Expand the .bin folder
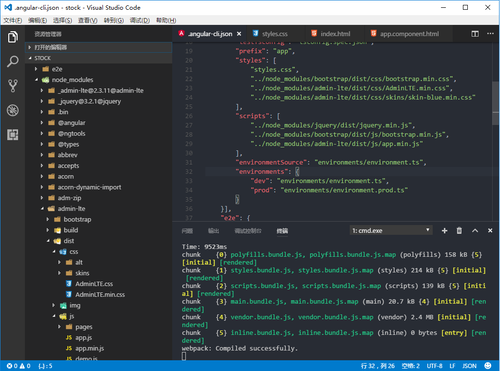This screenshot has height=371, width=500. [99, 112]
